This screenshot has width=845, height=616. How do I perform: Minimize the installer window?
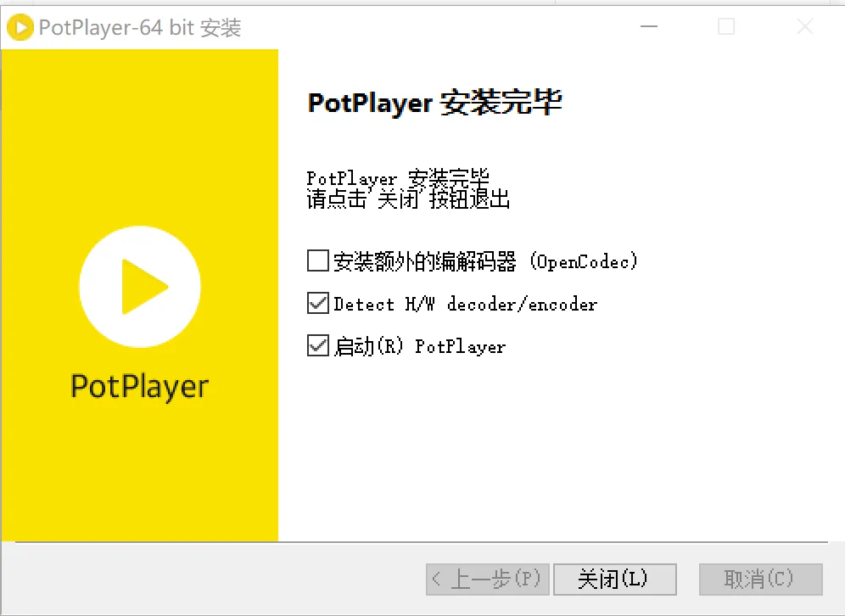pos(648,27)
